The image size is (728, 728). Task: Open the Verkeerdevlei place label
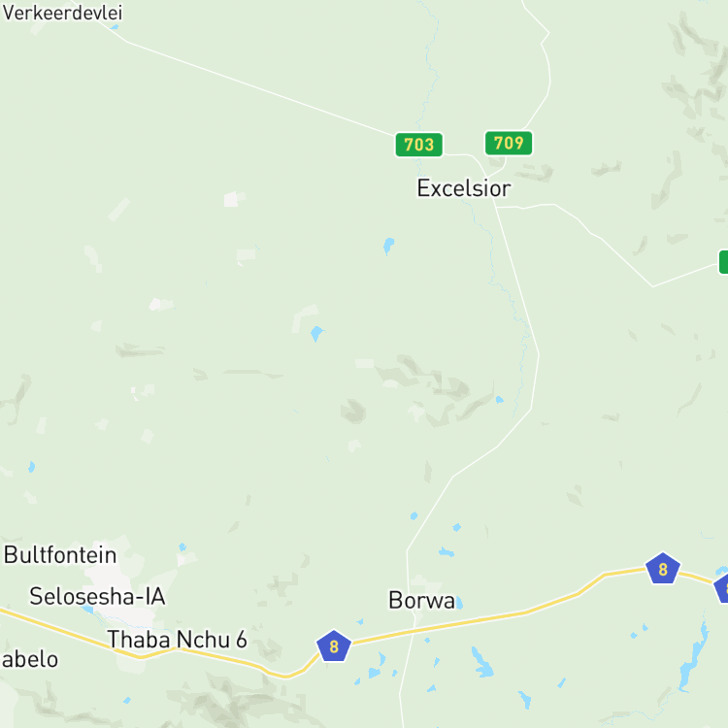[x=62, y=13]
